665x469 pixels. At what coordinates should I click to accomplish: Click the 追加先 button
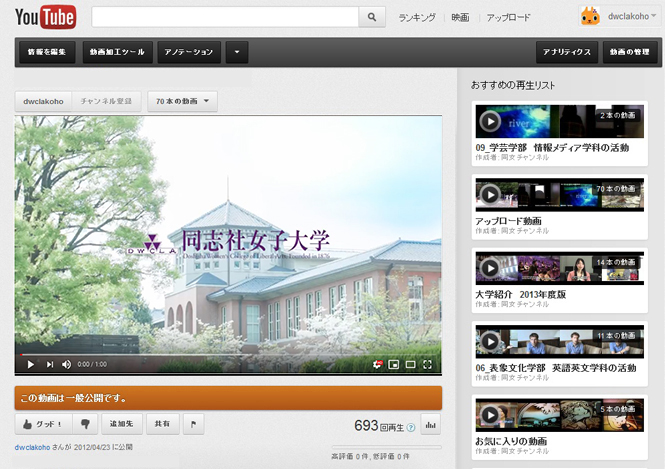[x=122, y=424]
